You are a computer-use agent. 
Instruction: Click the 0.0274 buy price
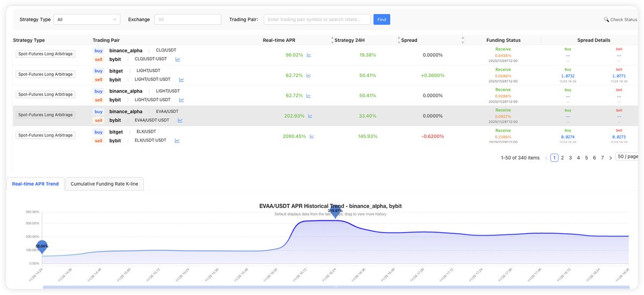pos(568,137)
